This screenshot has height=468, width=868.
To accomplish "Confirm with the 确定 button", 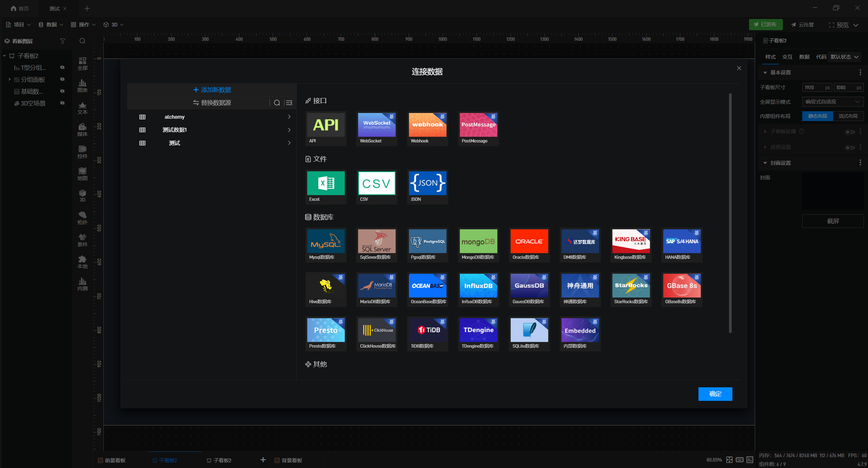I will [715, 394].
